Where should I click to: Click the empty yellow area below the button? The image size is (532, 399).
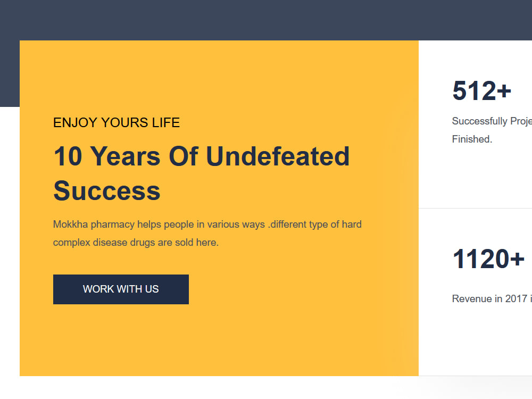219,339
